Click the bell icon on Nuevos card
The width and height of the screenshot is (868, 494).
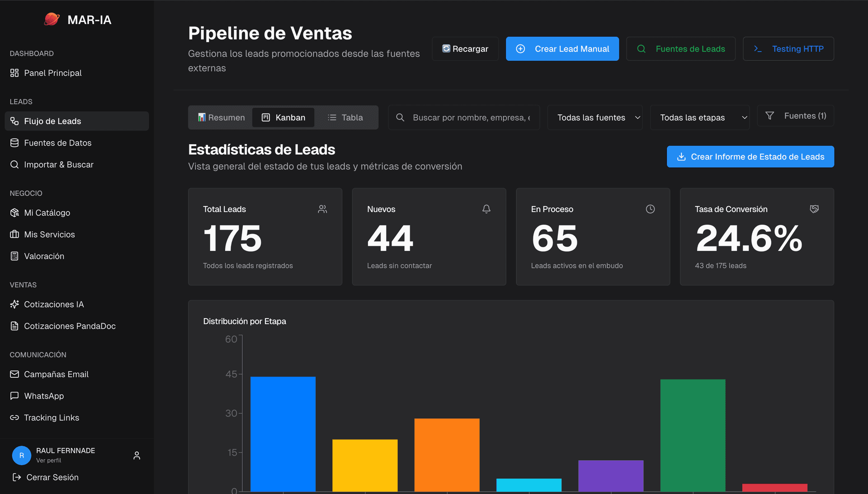click(486, 209)
